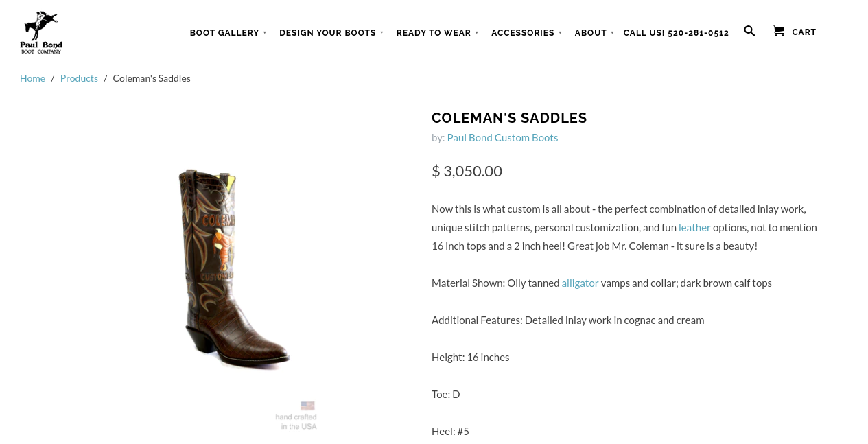The width and height of the screenshot is (868, 444).
Task: Follow the alligator material link
Action: click(x=580, y=283)
